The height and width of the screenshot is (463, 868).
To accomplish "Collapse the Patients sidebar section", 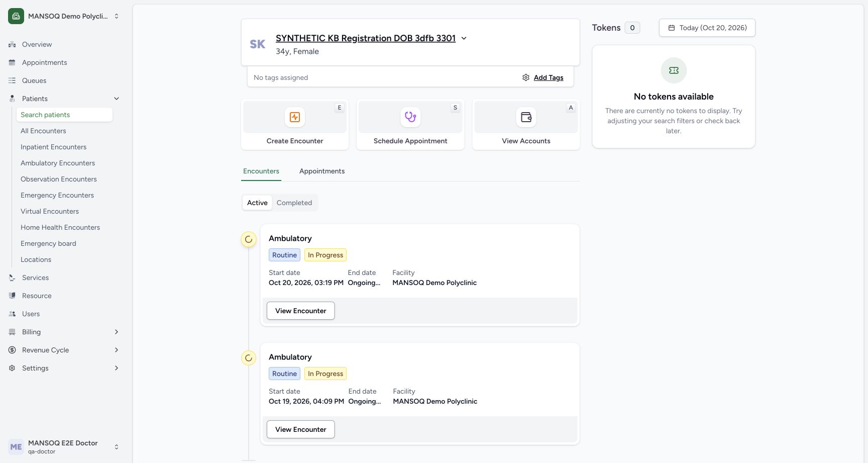I will point(117,99).
